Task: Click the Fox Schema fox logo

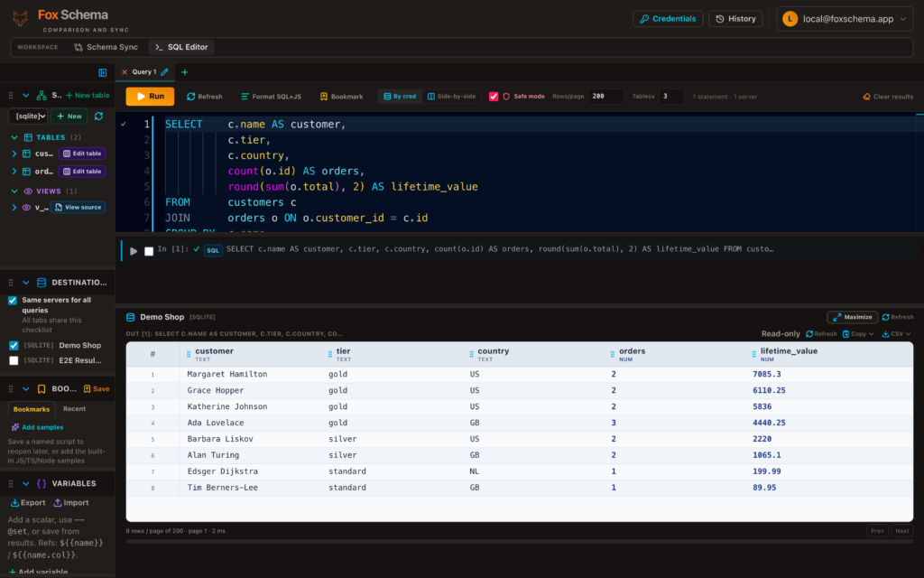Action: coord(20,18)
